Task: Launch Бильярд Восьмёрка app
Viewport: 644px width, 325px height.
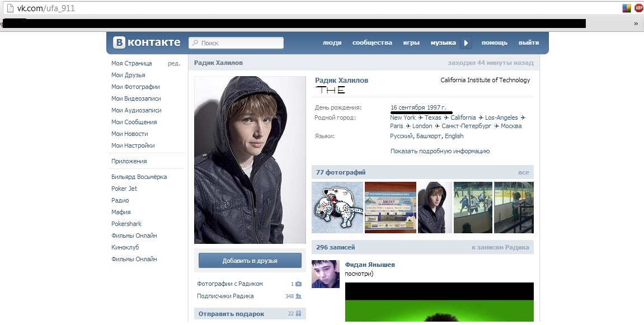Action: [139, 177]
